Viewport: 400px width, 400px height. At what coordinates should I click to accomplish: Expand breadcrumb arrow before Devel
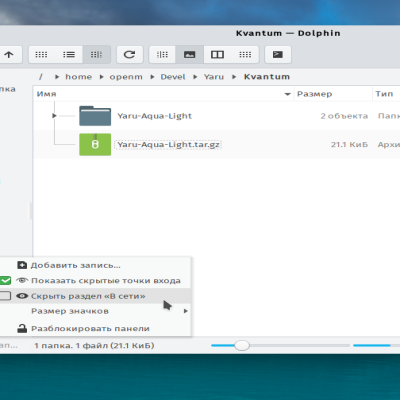(x=152, y=77)
